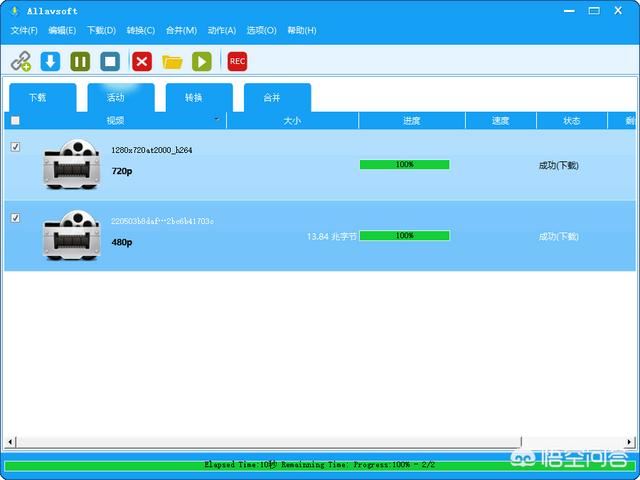This screenshot has height=480, width=640.
Task: Sort by the 大小 column header
Action: pos(292,120)
